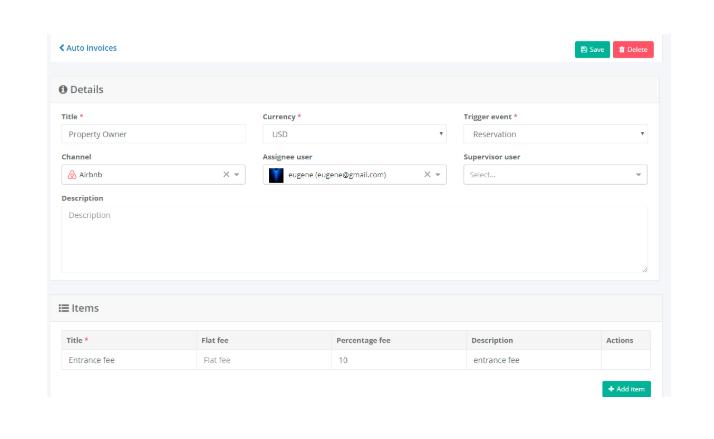This screenshot has width=714, height=439.
Task: Click the Items section heading
Action: point(85,308)
